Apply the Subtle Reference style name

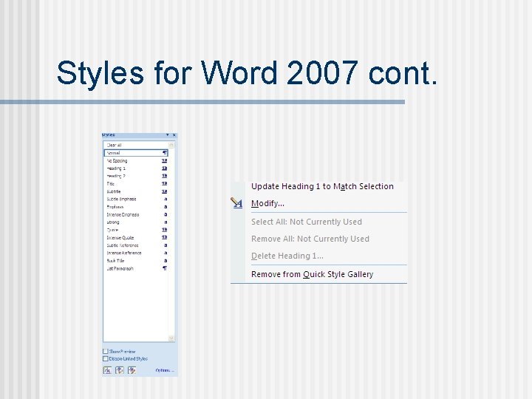(123, 245)
